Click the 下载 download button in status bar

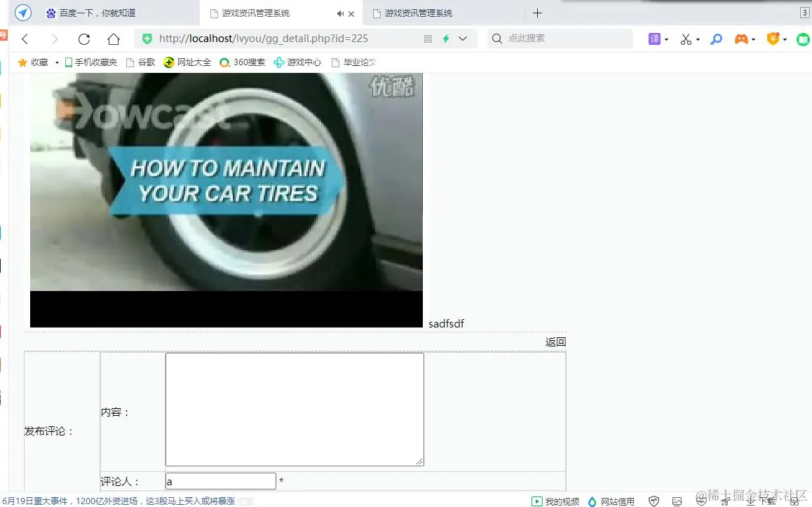pos(762,501)
